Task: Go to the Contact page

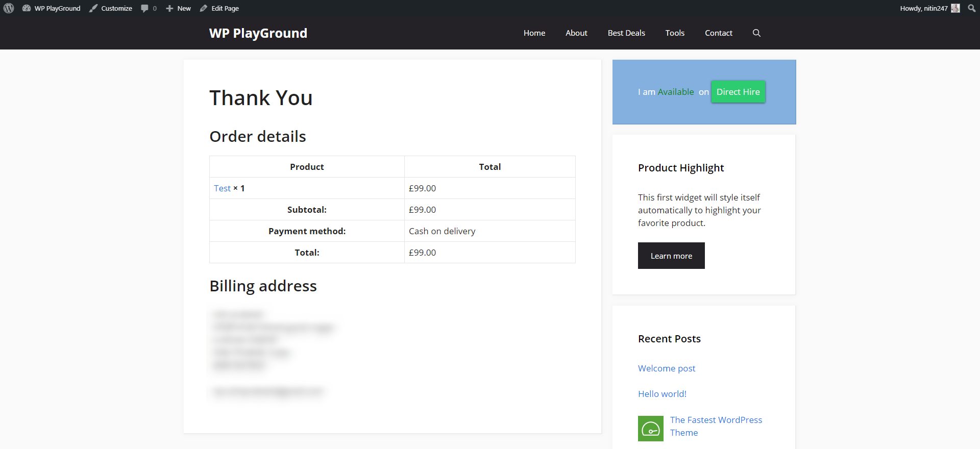Action: point(719,33)
